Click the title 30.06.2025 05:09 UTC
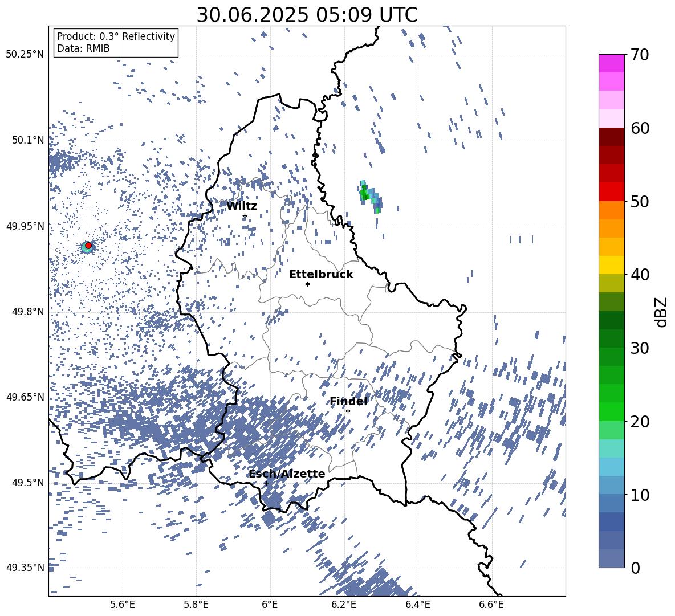The width and height of the screenshot is (675, 616). click(x=307, y=15)
